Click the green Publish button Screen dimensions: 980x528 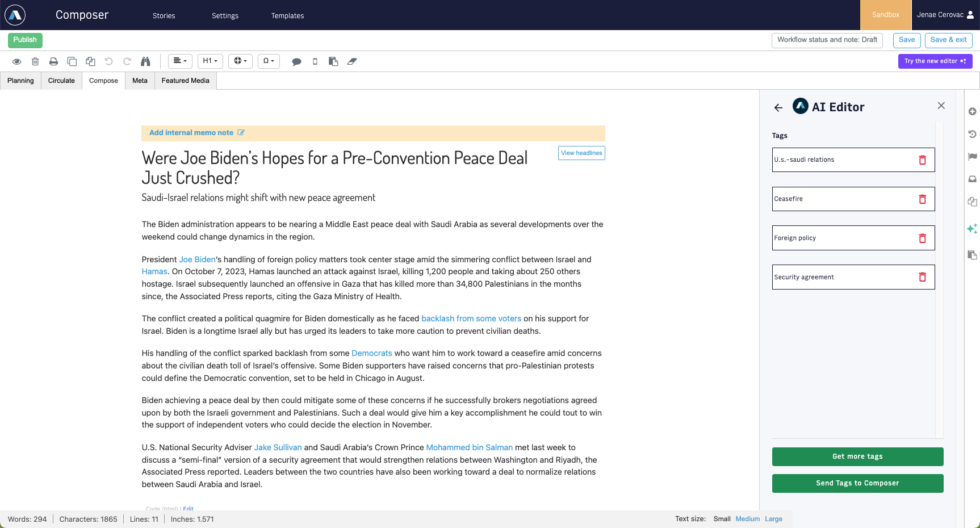[x=25, y=40]
